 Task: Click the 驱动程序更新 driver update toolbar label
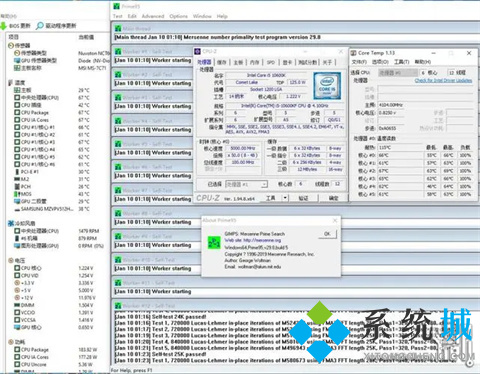click(61, 26)
